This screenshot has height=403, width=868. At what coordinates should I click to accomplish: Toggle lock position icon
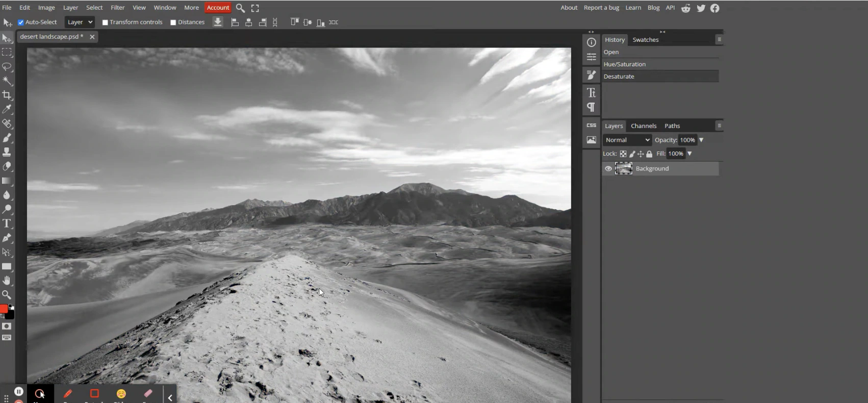641,154
